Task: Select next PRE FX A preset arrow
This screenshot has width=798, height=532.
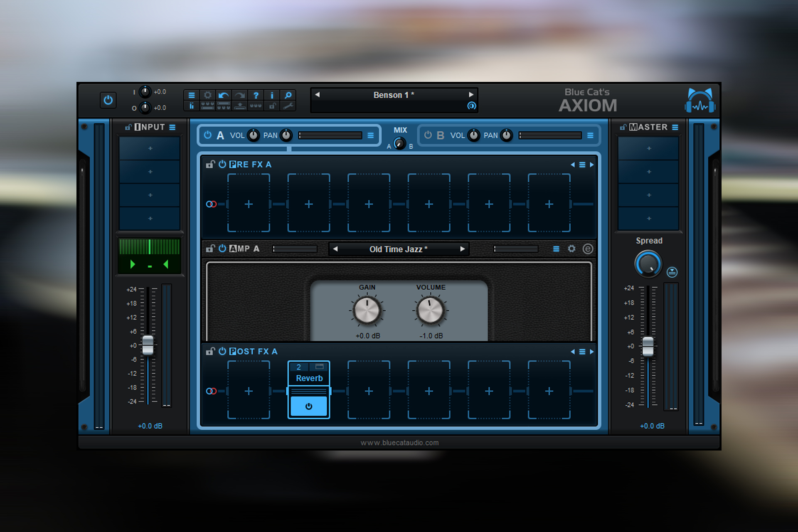Action: pyautogui.click(x=592, y=165)
